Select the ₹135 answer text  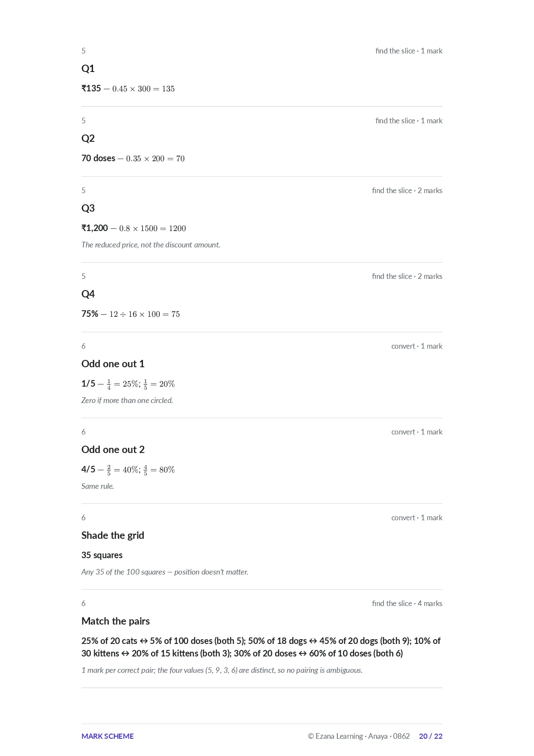[x=91, y=88]
